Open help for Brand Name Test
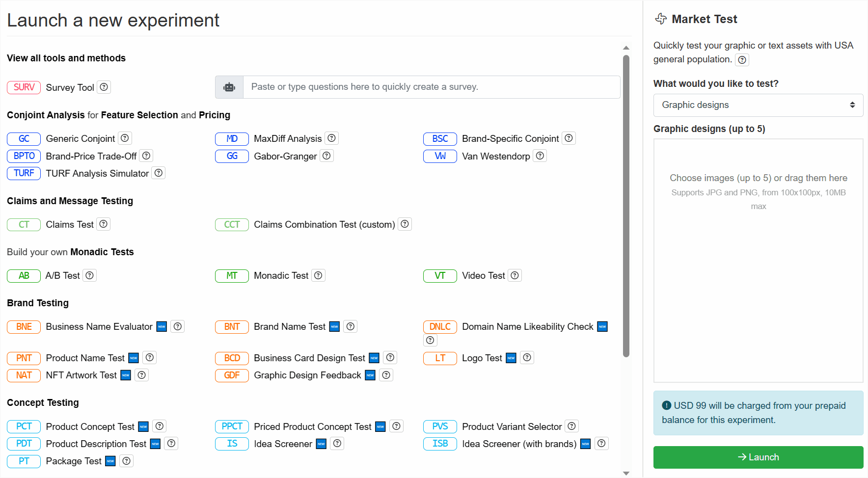The height and width of the screenshot is (478, 868). click(x=351, y=326)
